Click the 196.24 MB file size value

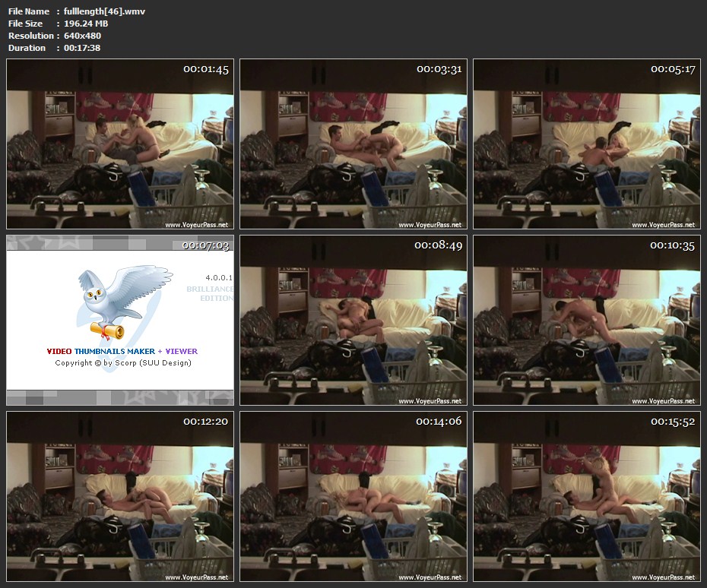[86, 24]
